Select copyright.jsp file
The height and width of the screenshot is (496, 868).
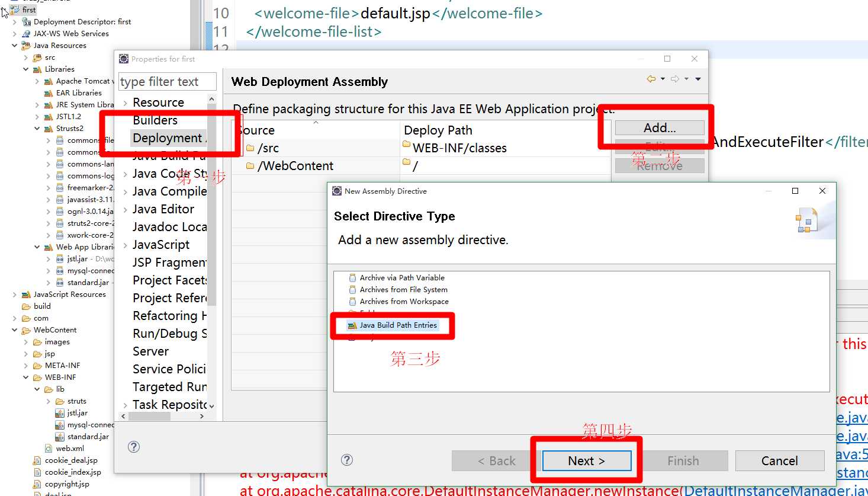click(67, 484)
